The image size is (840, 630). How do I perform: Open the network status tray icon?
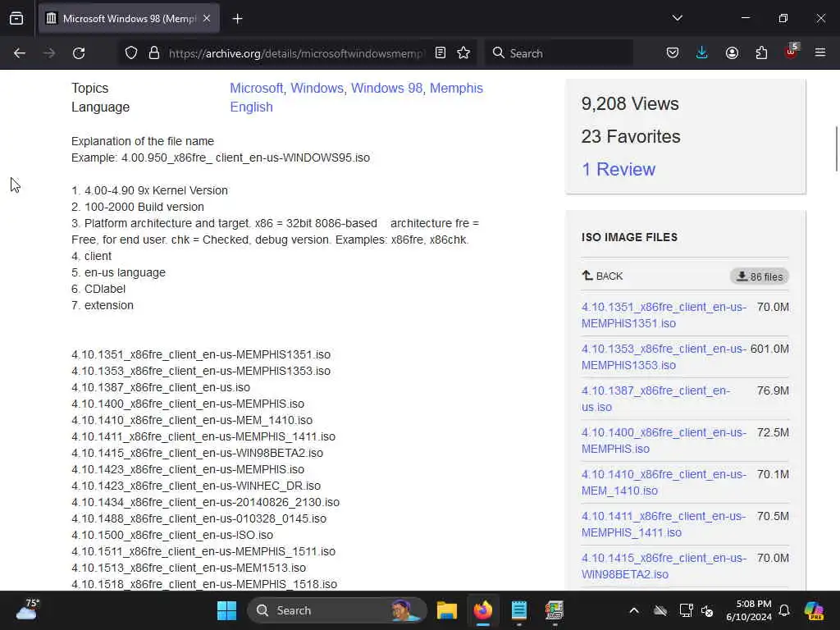click(x=686, y=610)
